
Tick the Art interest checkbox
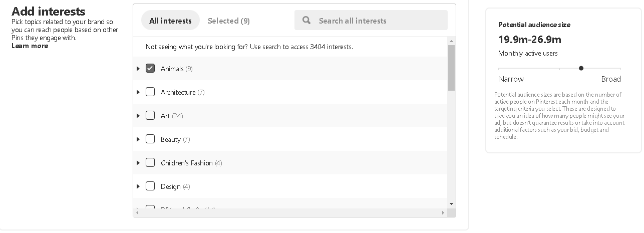pyautogui.click(x=150, y=115)
